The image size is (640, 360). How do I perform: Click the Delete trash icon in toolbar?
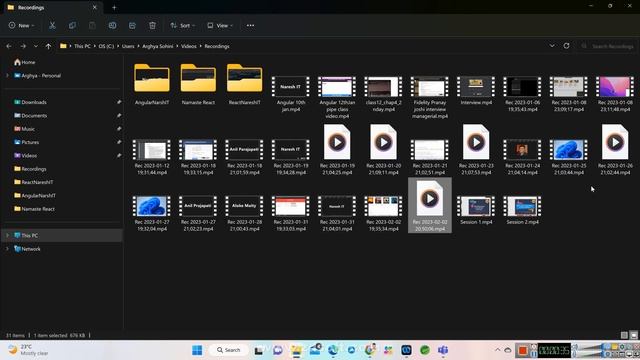click(152, 25)
